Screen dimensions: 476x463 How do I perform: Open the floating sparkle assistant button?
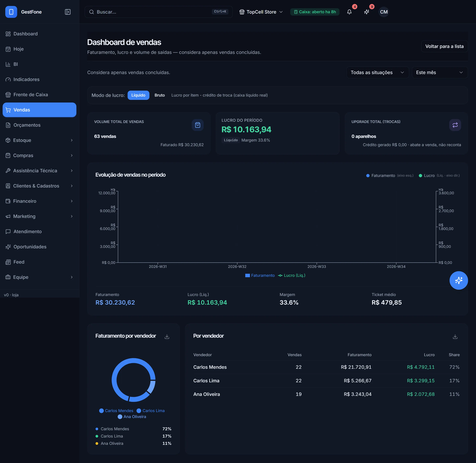(x=458, y=280)
